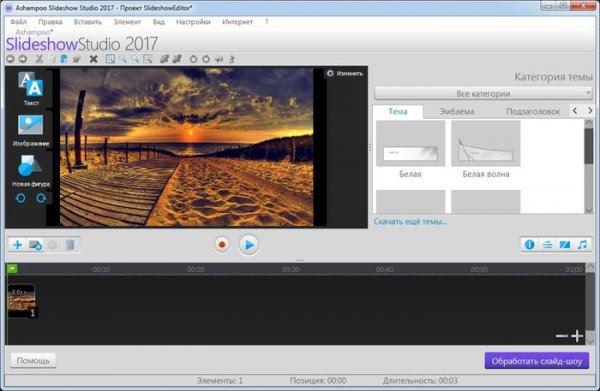600x391 pixels.
Task: Select the Белая theme thumbnail
Action: pyautogui.click(x=411, y=143)
